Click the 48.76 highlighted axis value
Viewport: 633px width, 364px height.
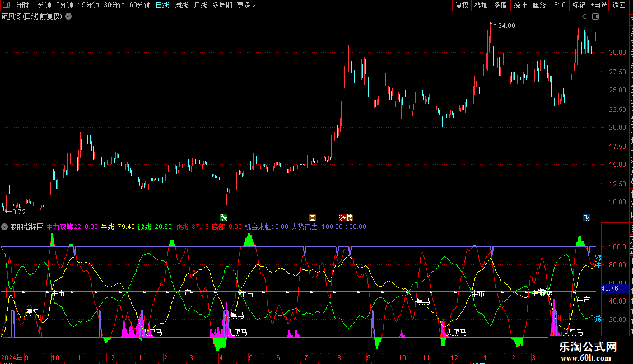(610, 288)
